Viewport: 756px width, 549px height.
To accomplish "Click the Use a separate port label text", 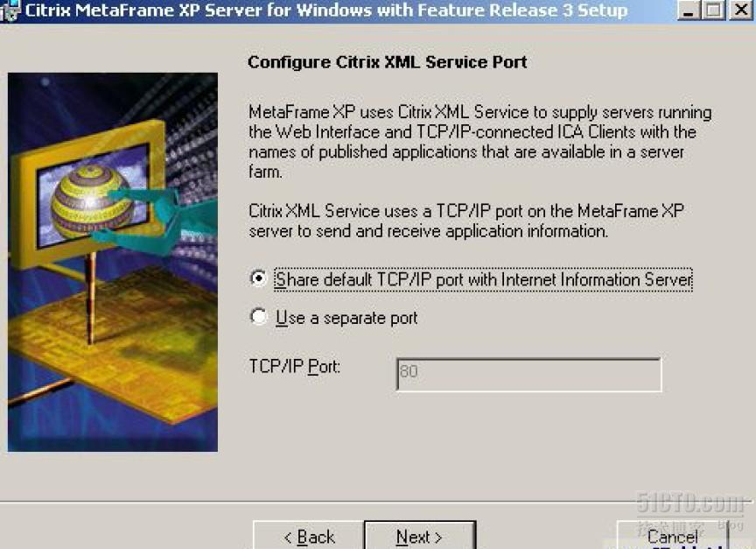I will pos(346,319).
